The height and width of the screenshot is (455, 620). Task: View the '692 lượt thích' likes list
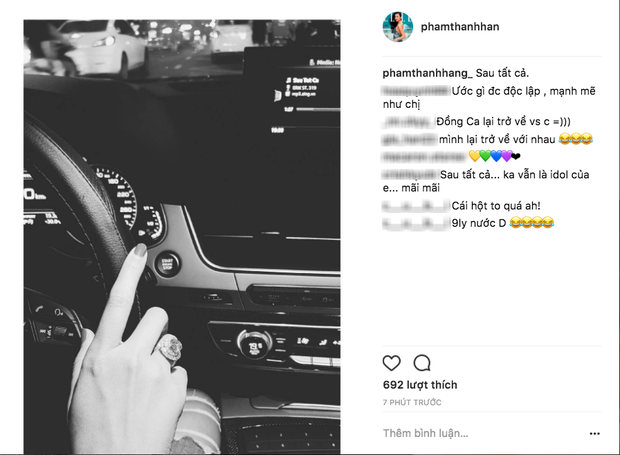tap(420, 385)
